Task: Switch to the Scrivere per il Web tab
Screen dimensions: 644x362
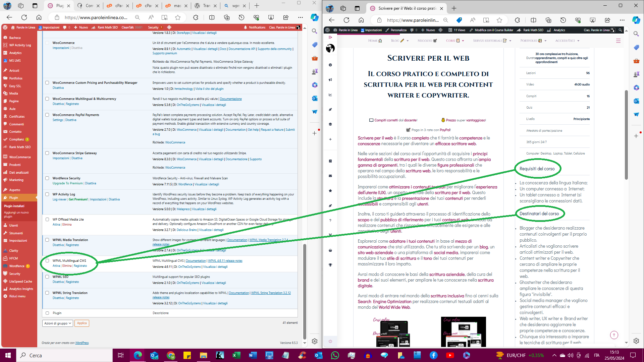Action: coord(407,8)
